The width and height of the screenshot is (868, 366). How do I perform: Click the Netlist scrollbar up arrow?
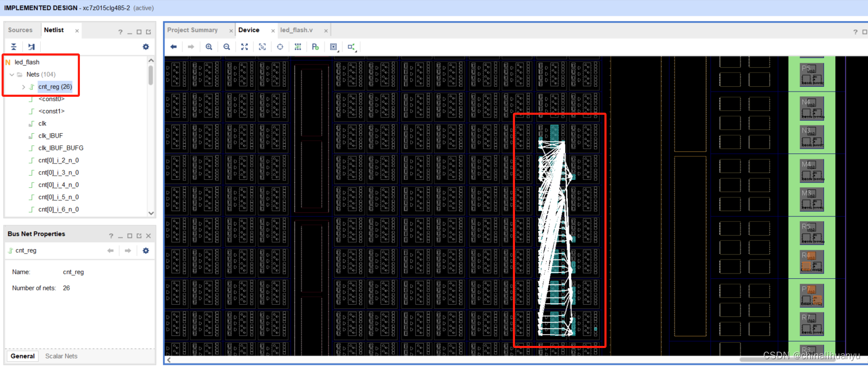151,60
